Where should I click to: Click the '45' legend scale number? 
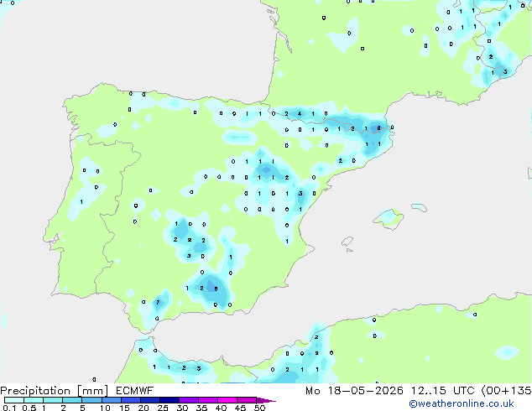pos(240,408)
